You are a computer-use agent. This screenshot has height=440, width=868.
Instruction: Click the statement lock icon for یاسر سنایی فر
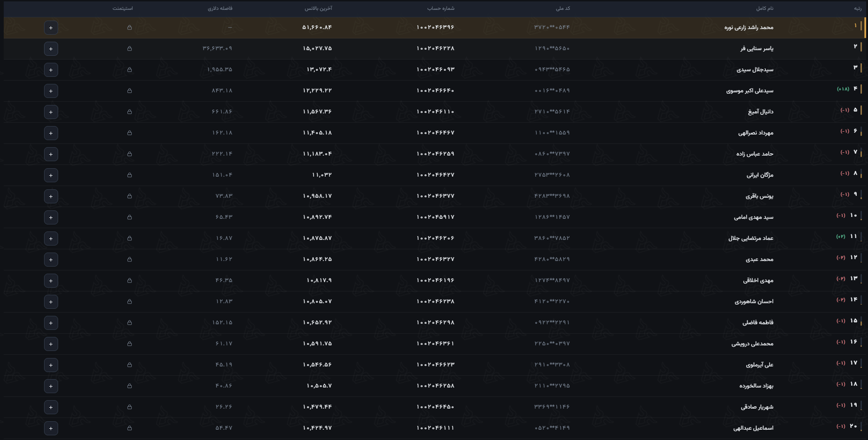(129, 49)
